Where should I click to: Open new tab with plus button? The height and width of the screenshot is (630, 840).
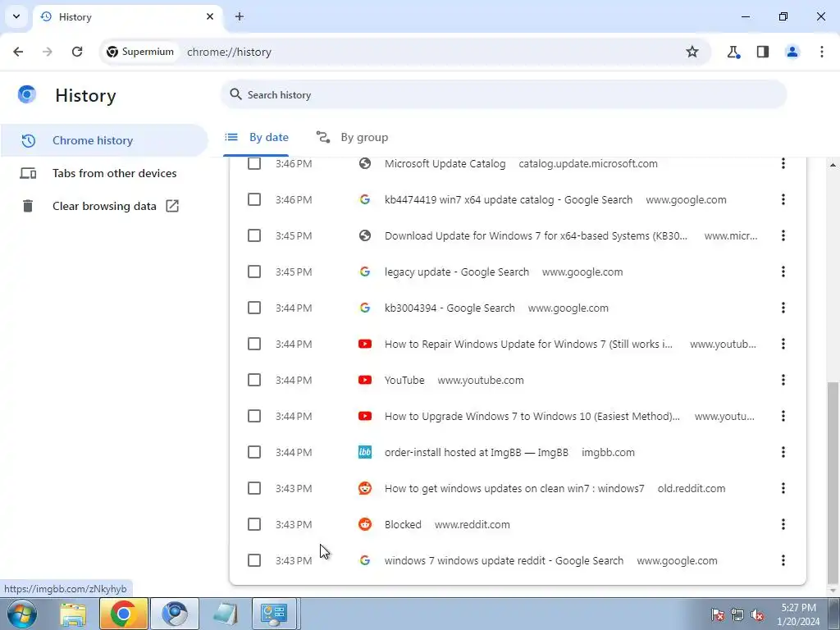pyautogui.click(x=240, y=16)
